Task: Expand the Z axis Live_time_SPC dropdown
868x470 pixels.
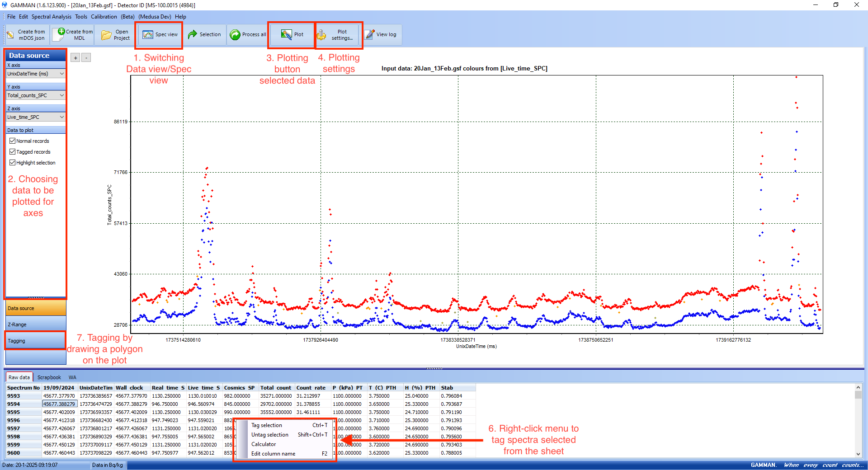Action: tap(61, 117)
